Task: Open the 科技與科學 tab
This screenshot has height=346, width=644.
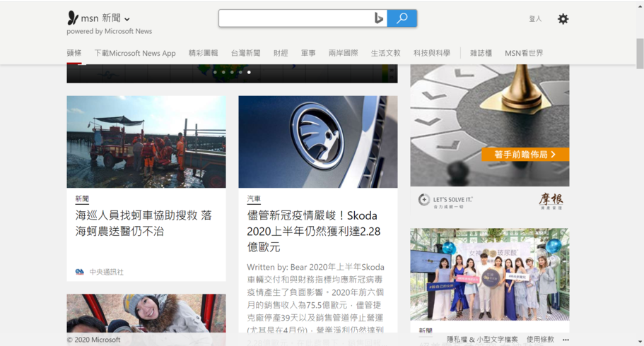Action: click(432, 53)
